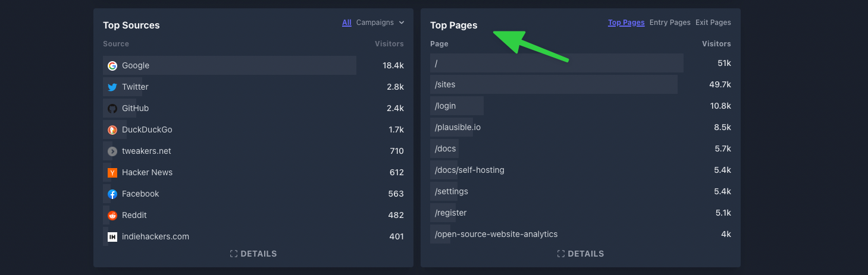The image size is (868, 275).
Task: Open DETAILS under Top Pages
Action: point(581,254)
